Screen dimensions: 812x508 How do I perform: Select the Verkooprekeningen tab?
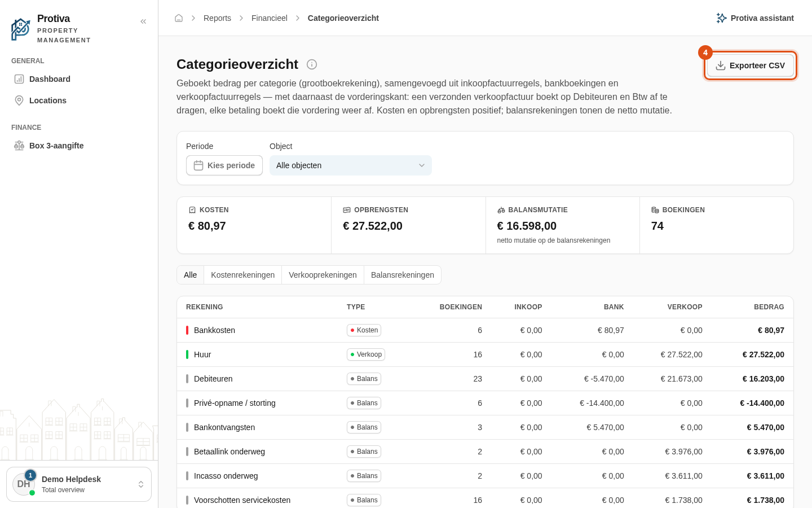coord(323,275)
